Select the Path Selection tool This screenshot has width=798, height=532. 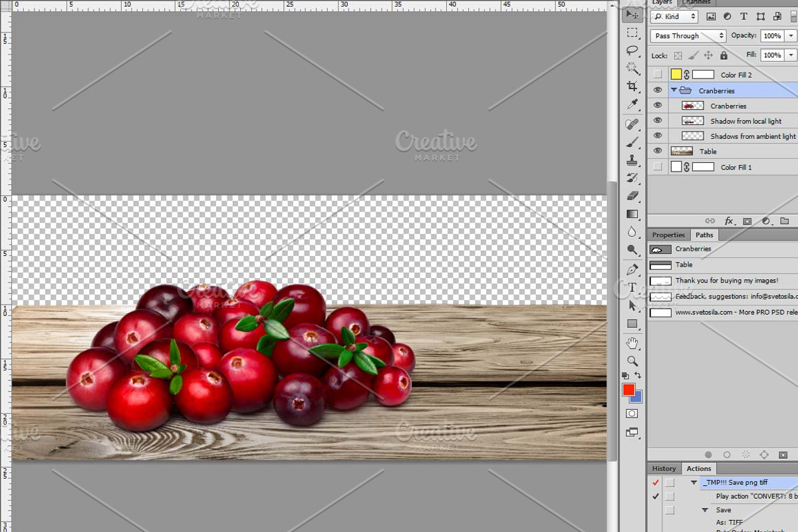[632, 306]
